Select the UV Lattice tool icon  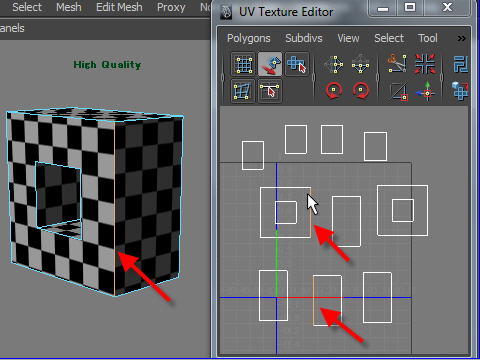click(x=243, y=64)
